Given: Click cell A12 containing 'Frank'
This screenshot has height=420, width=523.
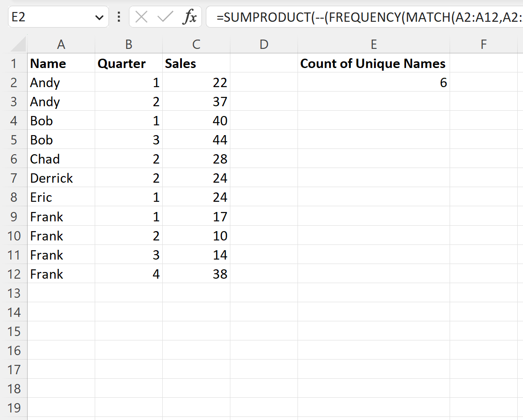Looking at the screenshot, I should tap(61, 274).
